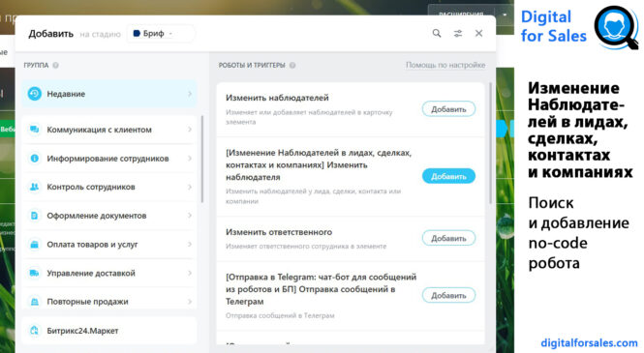This screenshot has width=644, height=353.
Task: Expand chevron on Информирование сотрудников row
Action: click(190, 159)
